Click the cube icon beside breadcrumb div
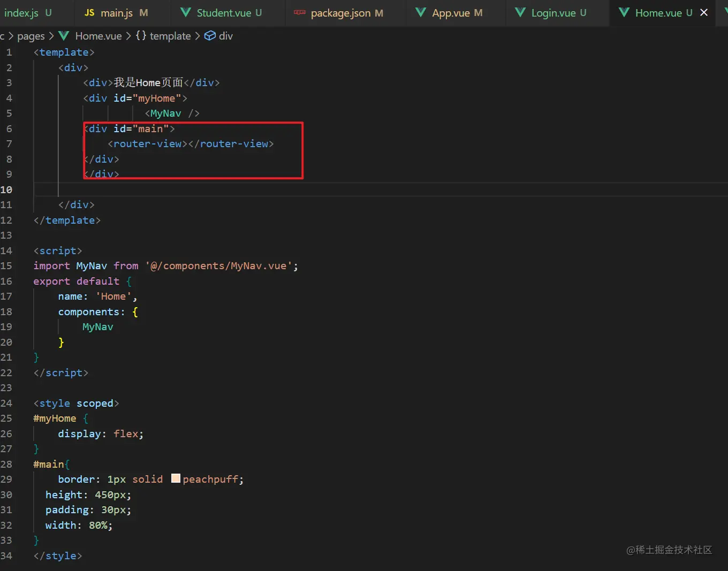728x571 pixels. 210,36
